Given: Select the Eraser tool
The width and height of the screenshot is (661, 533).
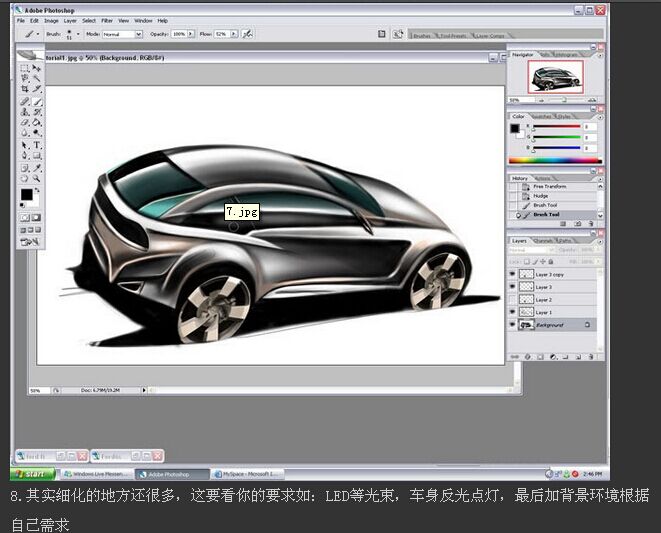Looking at the screenshot, I should (25, 122).
